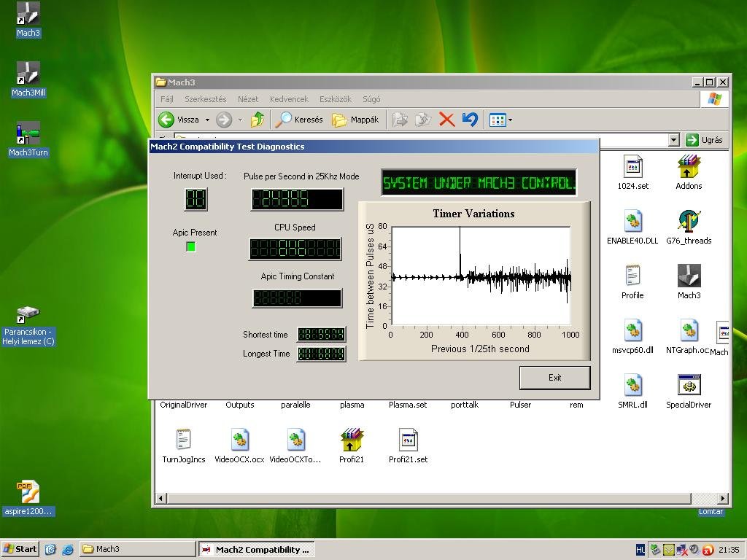The image size is (747, 560).
Task: Select the NTGraph.ocx file icon
Action: 689,330
